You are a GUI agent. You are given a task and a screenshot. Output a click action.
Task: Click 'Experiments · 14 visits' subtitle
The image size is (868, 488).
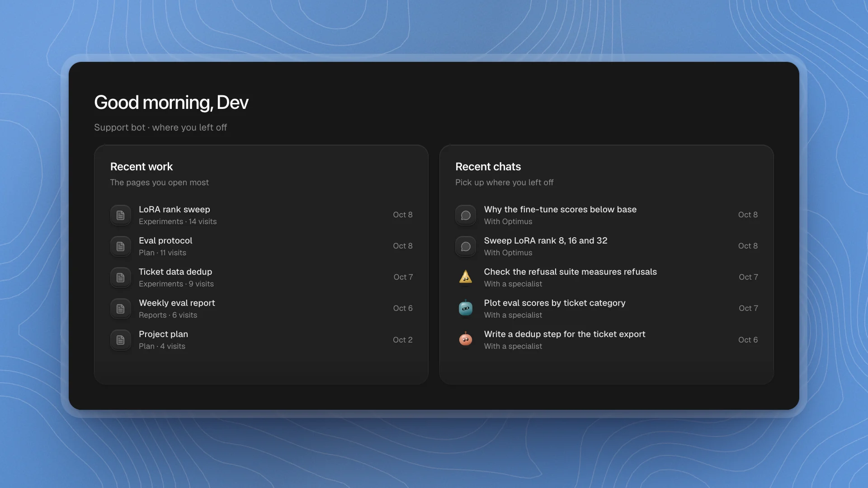pyautogui.click(x=178, y=221)
